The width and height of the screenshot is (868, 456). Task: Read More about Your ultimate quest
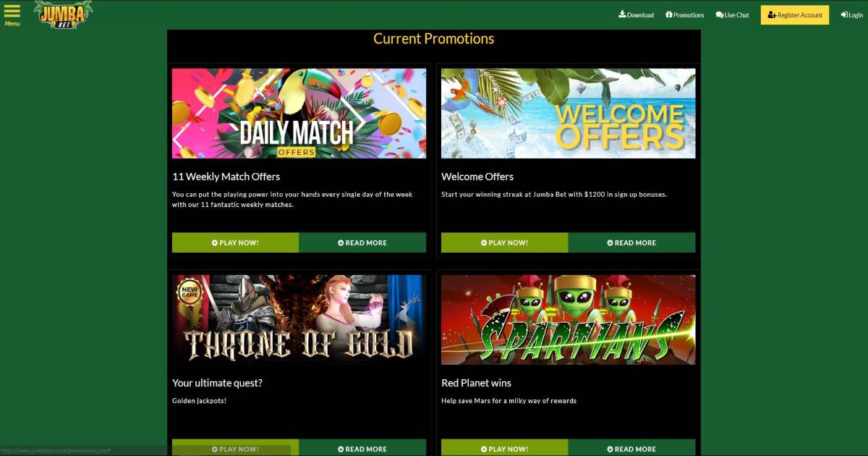click(362, 448)
